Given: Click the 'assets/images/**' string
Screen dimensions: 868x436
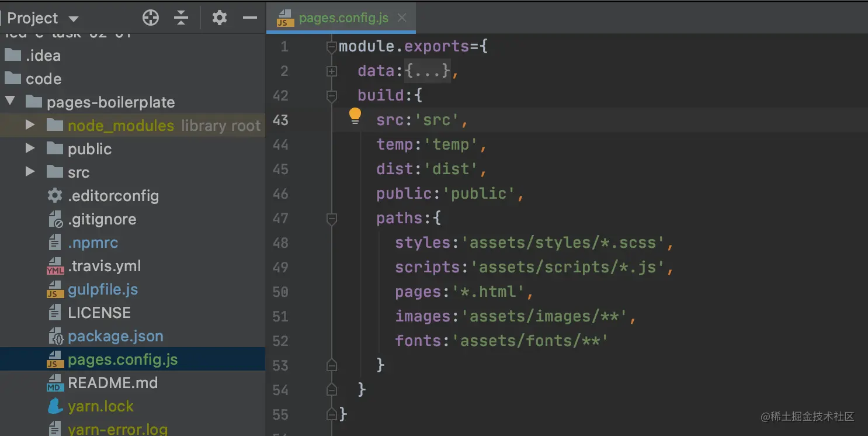Looking at the screenshot, I should [x=544, y=316].
